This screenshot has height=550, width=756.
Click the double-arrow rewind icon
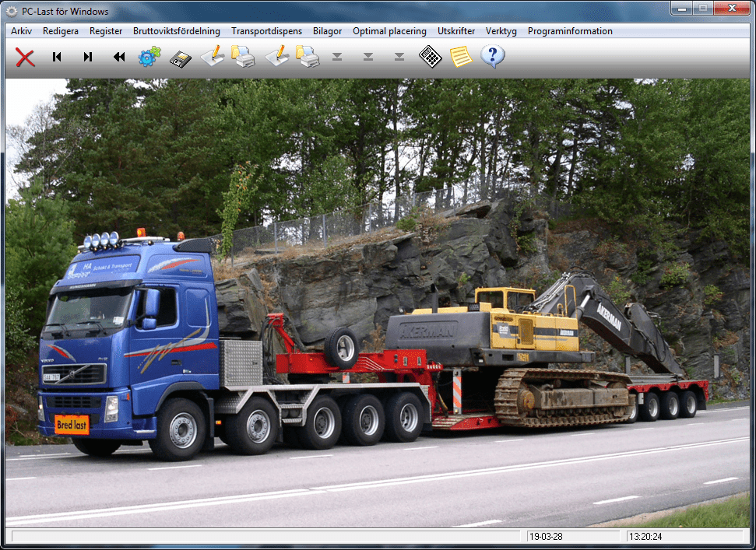119,57
